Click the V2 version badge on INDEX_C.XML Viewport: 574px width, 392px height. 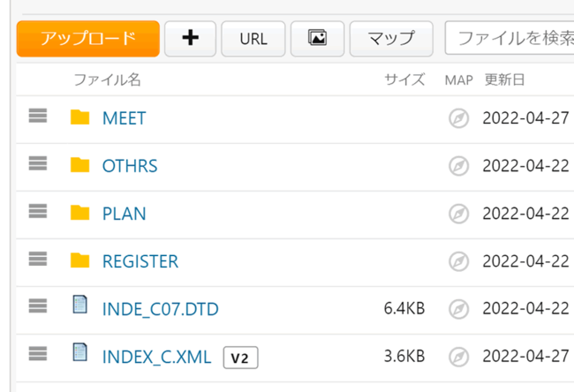click(239, 358)
